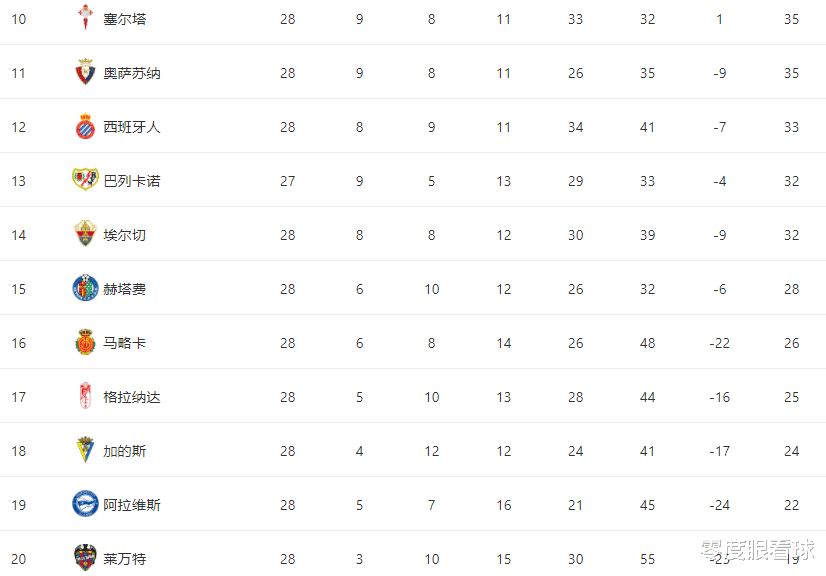This screenshot has height=576, width=826.
Task: Click the 零度眼看球 watermark text
Action: tap(758, 550)
